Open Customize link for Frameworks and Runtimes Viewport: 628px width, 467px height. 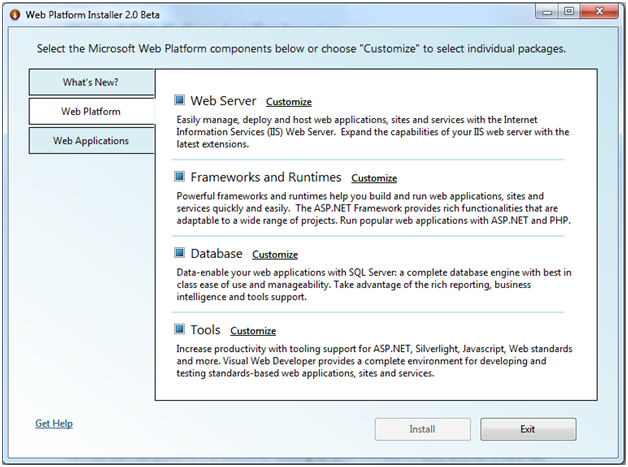coord(374,178)
